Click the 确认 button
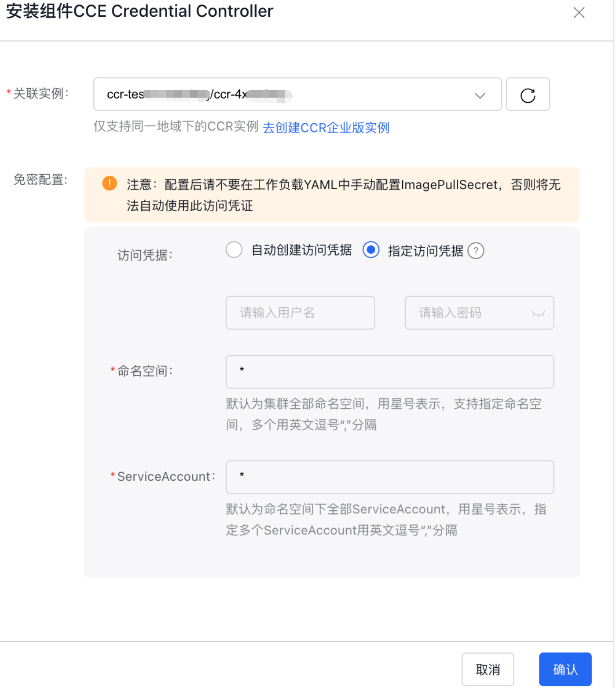616x688 pixels. pyautogui.click(x=565, y=669)
